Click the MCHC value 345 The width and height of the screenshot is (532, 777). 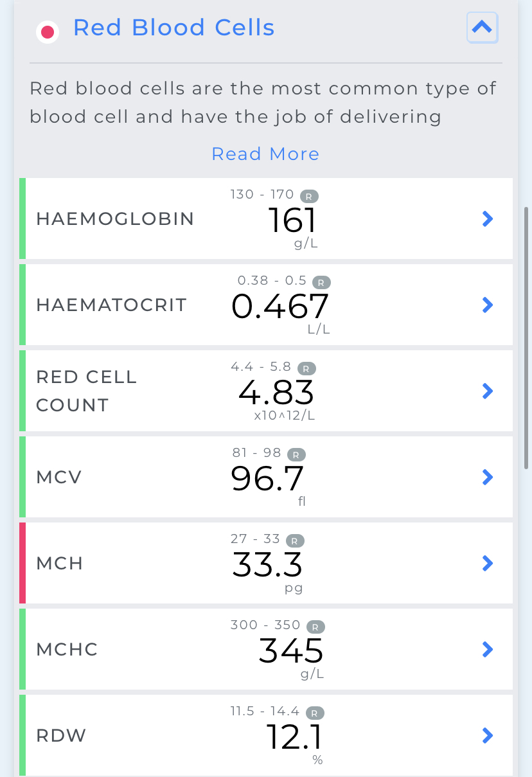click(x=291, y=651)
